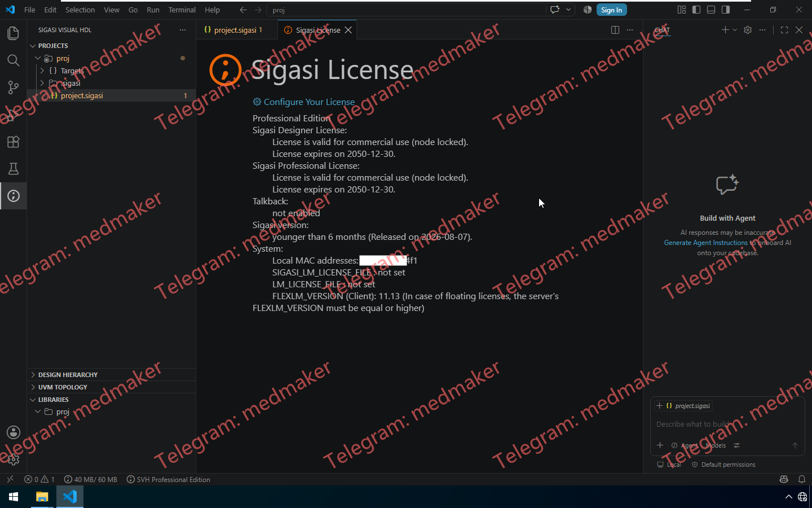
Task: Open Models picker in chat
Action: 716,445
